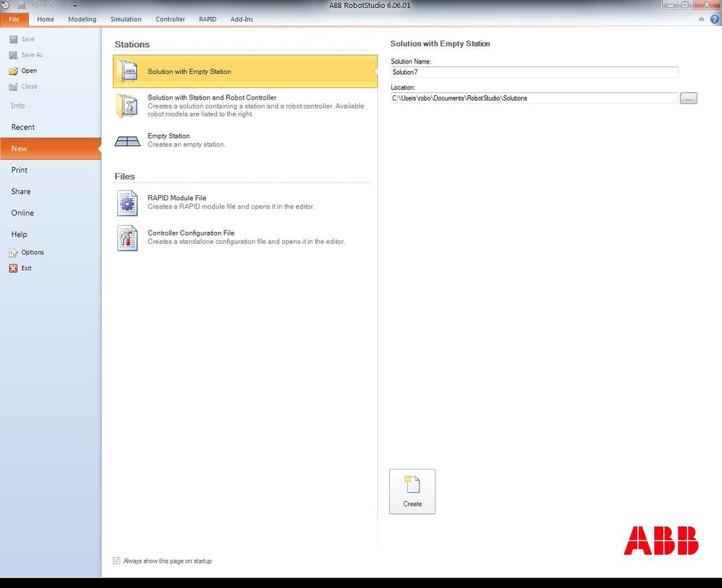Screen dimensions: 722x588
Task: Click the Open folder icon in the sidebar
Action: coord(14,71)
